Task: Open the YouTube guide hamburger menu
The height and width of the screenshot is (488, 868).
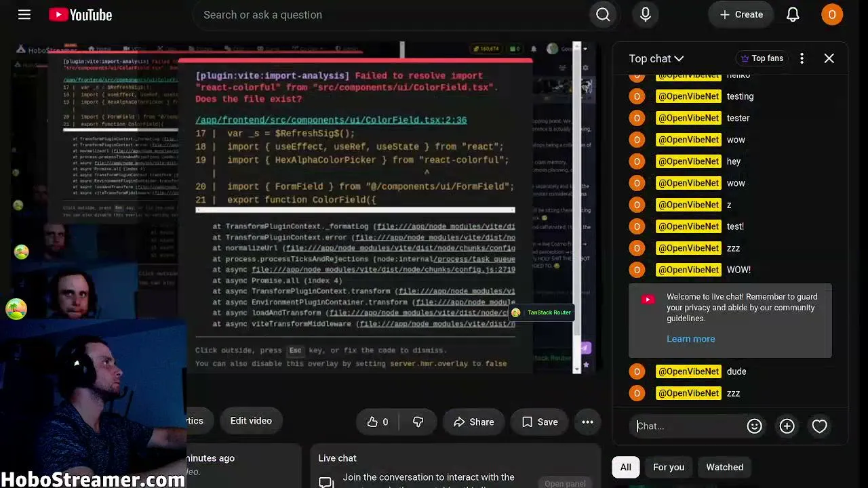Action: click(x=24, y=14)
